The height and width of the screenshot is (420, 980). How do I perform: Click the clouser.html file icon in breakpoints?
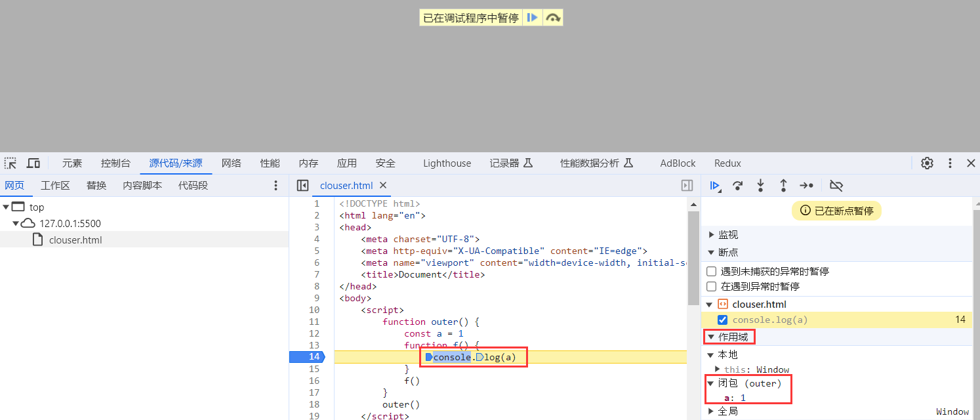(x=723, y=304)
